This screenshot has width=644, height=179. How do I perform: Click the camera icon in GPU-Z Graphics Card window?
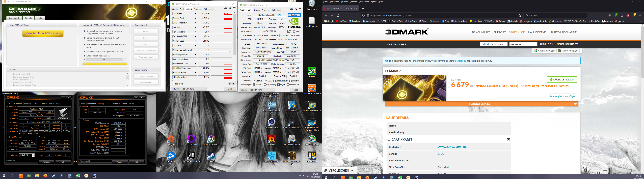click(291, 10)
